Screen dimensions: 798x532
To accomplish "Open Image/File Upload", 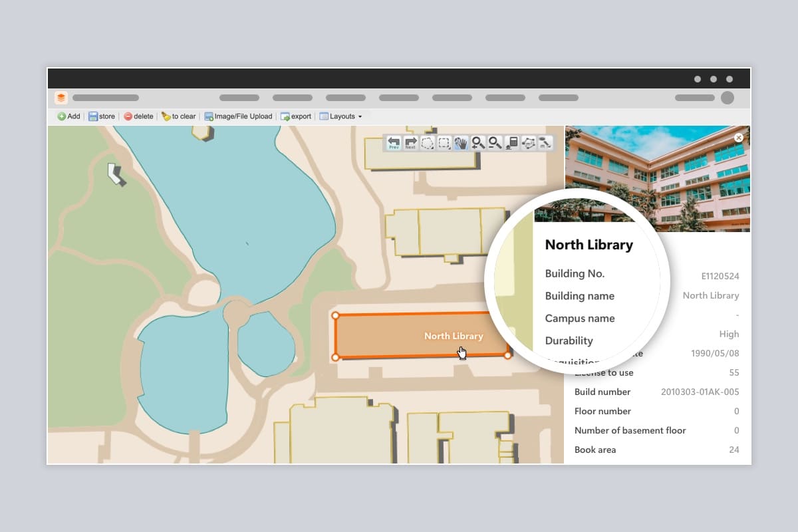I will pos(238,116).
